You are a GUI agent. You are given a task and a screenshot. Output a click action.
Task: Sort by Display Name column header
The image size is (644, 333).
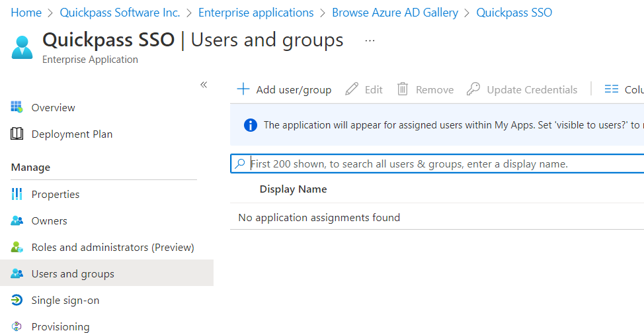tap(294, 189)
